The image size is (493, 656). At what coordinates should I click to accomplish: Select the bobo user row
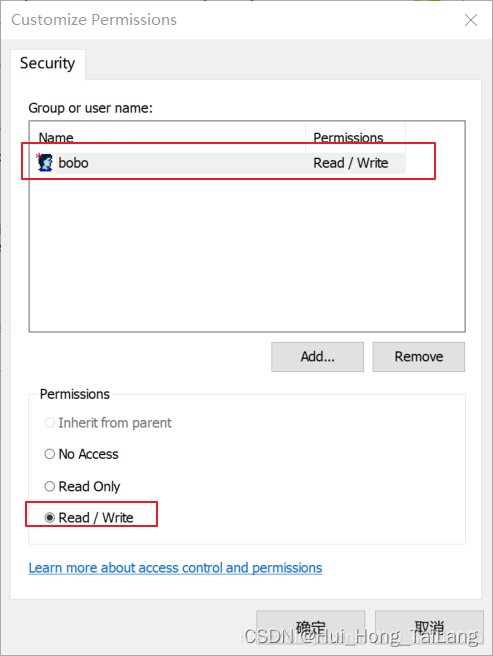tap(221, 163)
